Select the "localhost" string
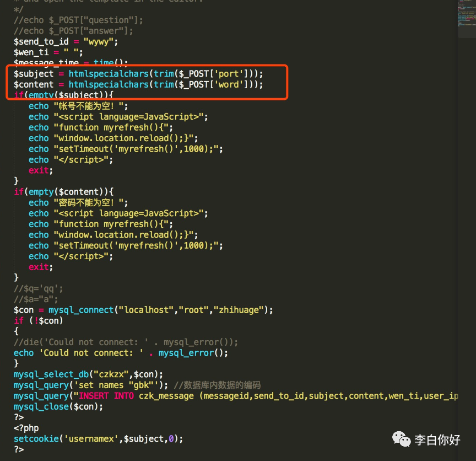This screenshot has height=461, width=476. point(146,310)
